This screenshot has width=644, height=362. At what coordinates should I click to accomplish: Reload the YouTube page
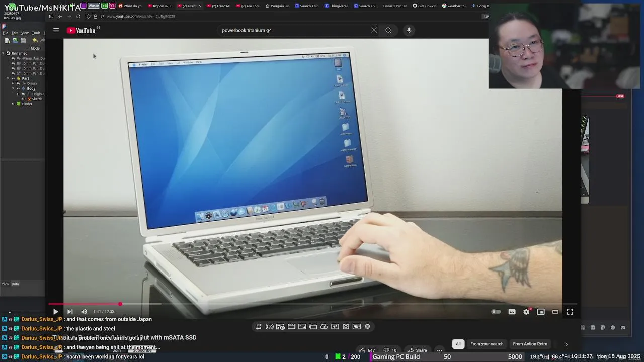(78, 16)
